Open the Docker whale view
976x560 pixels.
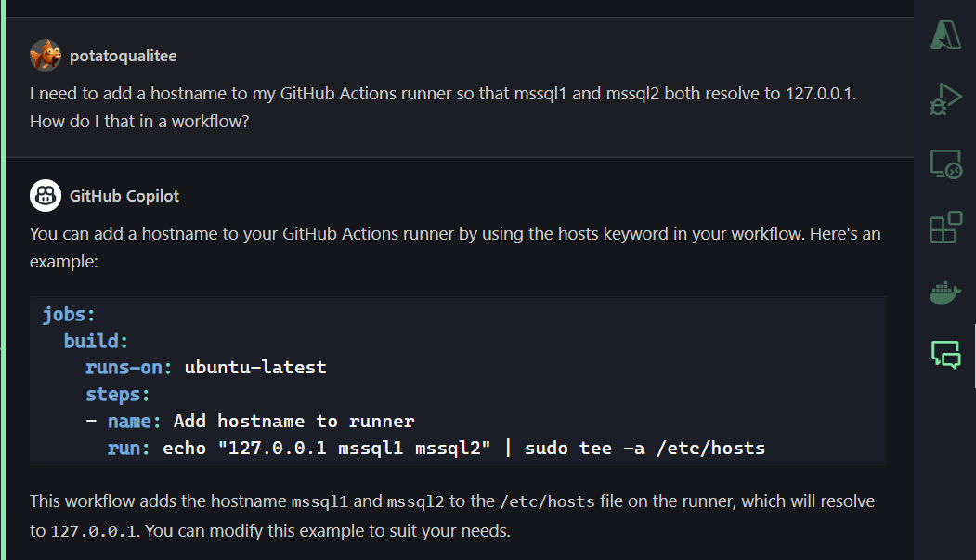point(945,293)
